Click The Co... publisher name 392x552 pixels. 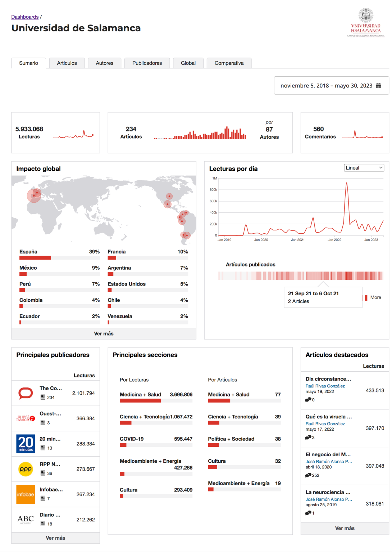(x=51, y=388)
